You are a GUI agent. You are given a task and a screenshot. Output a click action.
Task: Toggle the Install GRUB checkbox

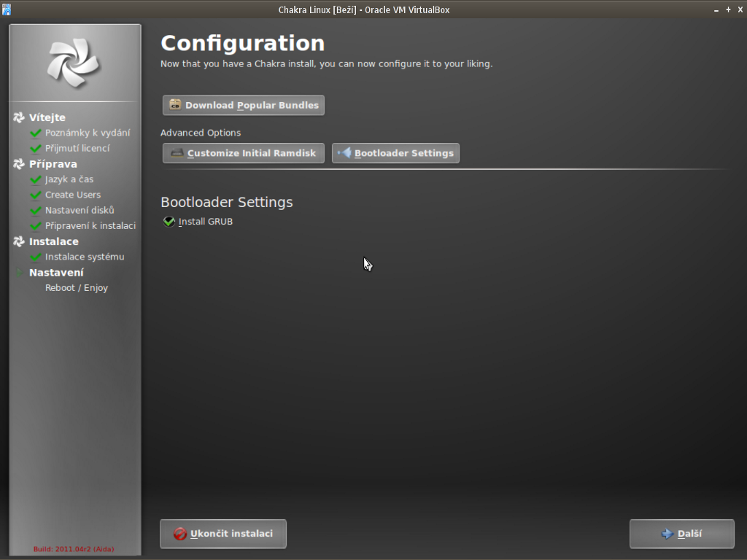click(x=169, y=222)
